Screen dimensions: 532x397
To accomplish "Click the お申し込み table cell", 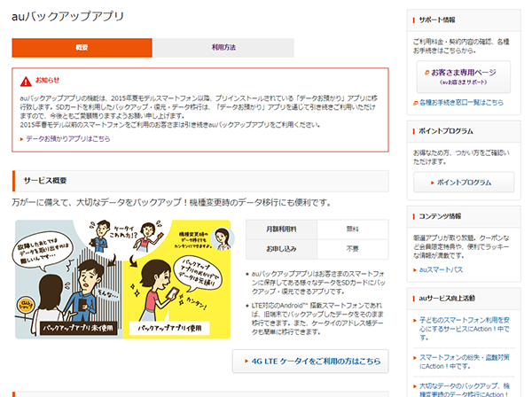I will [281, 249].
